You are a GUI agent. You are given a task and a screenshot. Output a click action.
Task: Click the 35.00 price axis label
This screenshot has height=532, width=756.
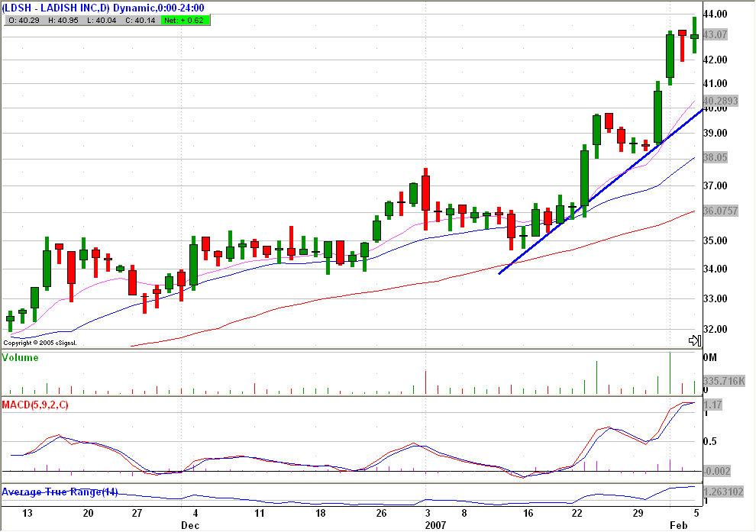pyautogui.click(x=715, y=240)
